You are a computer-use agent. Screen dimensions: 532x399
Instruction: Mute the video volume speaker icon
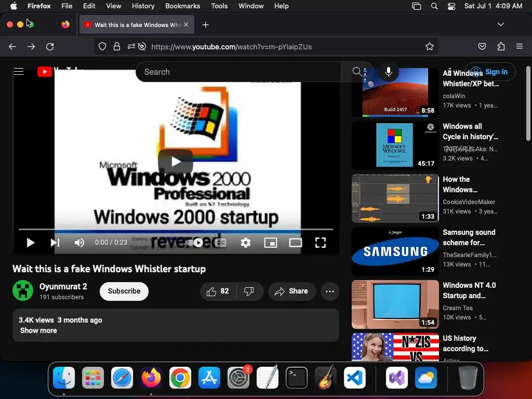click(79, 243)
